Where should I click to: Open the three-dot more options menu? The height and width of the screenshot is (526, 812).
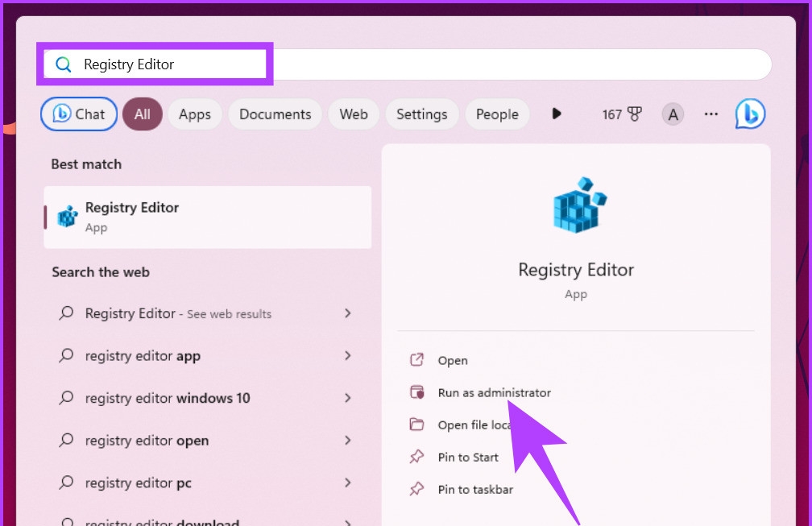point(711,114)
